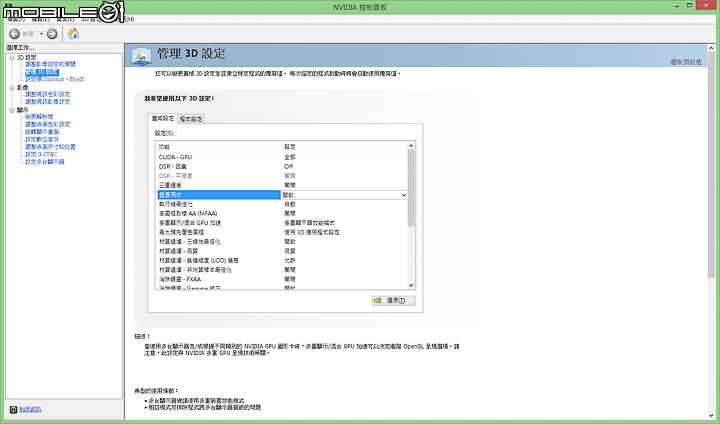This screenshot has width=720, height=424.
Task: Select the 執行緒最佳化 setting row
Action: pyautogui.click(x=282, y=204)
